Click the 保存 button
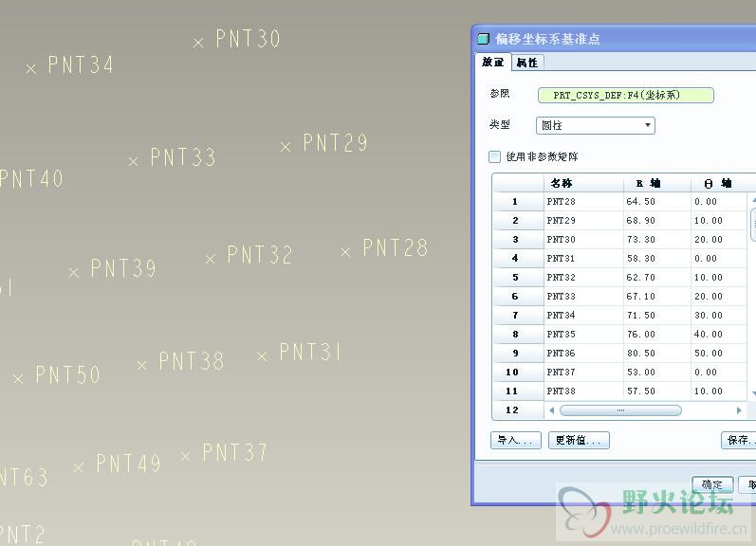756x546 pixels. (x=739, y=440)
